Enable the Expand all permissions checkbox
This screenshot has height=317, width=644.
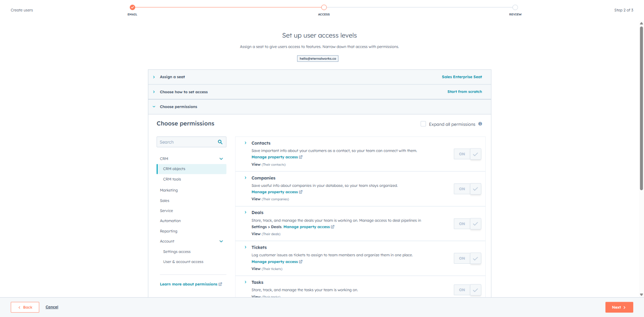click(x=423, y=124)
